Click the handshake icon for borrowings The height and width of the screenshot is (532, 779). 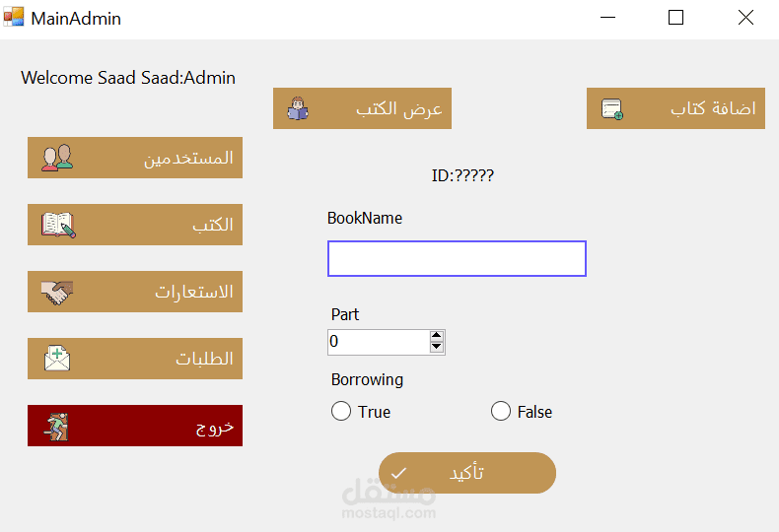pos(57,292)
